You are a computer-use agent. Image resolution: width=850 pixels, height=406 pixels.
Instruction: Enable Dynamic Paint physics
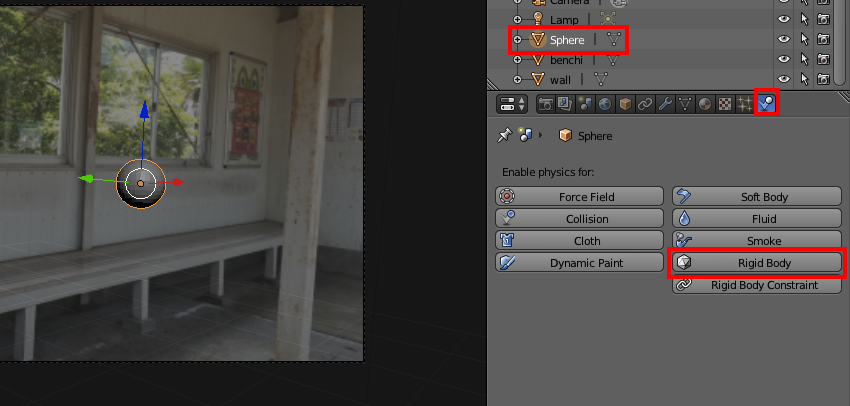[x=579, y=262]
